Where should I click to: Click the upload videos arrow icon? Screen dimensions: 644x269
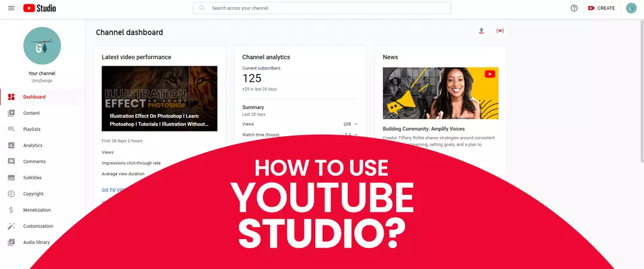point(482,31)
